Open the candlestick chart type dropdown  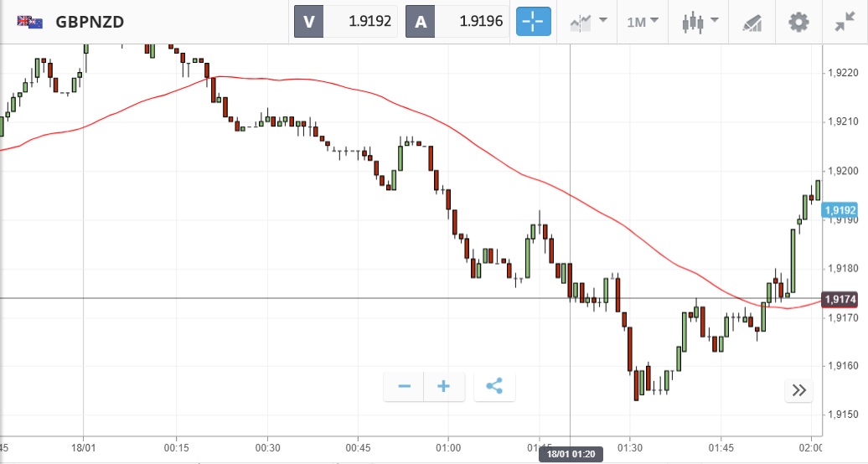point(700,22)
